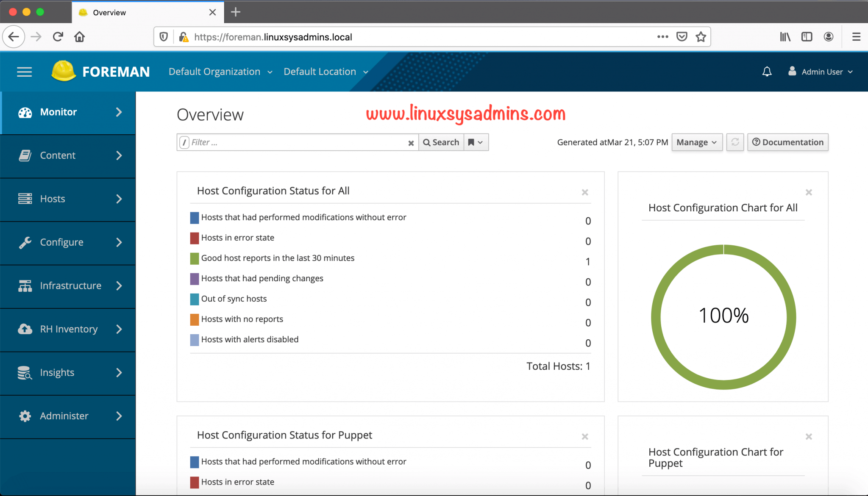
Task: Open the Infrastructure sidebar menu
Action: 68,286
